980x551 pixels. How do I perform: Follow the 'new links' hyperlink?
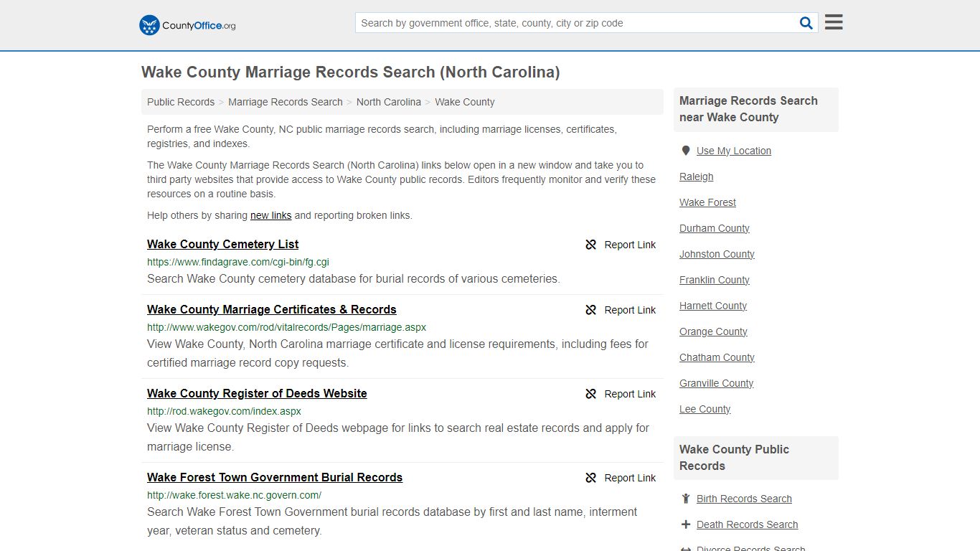click(x=271, y=215)
